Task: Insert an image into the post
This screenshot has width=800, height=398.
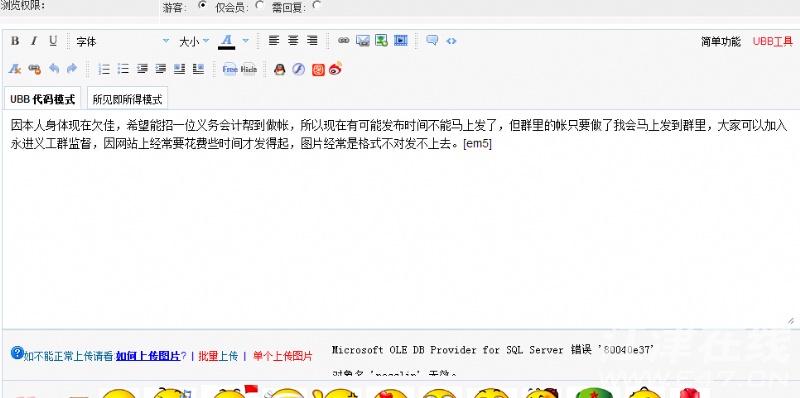Action: click(x=382, y=41)
